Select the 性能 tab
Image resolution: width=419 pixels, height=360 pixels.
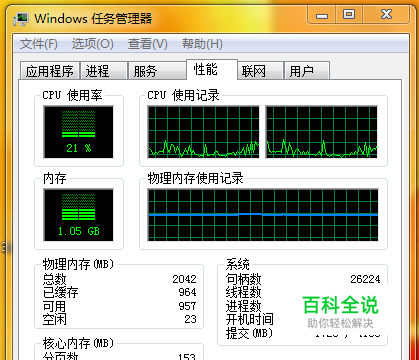click(x=212, y=70)
